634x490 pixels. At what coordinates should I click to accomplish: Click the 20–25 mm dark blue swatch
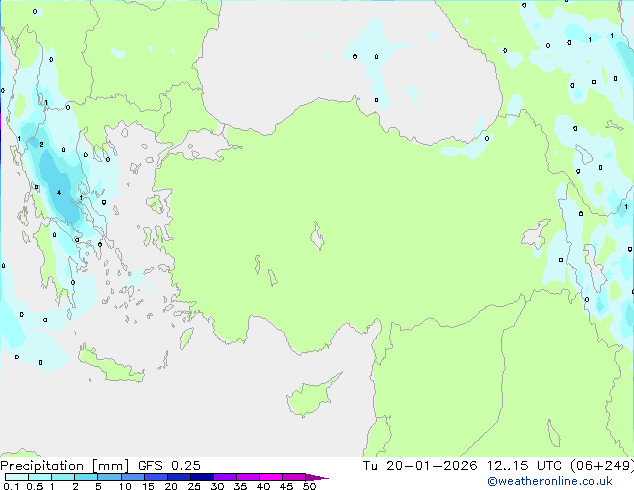tap(178, 477)
